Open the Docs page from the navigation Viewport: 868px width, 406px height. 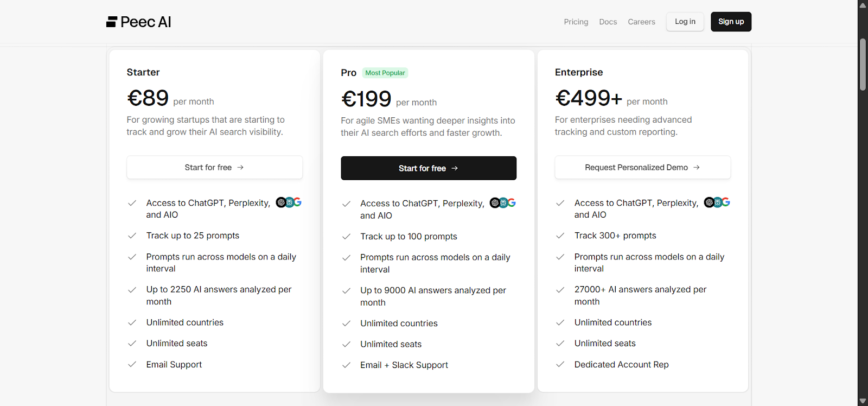pos(607,22)
